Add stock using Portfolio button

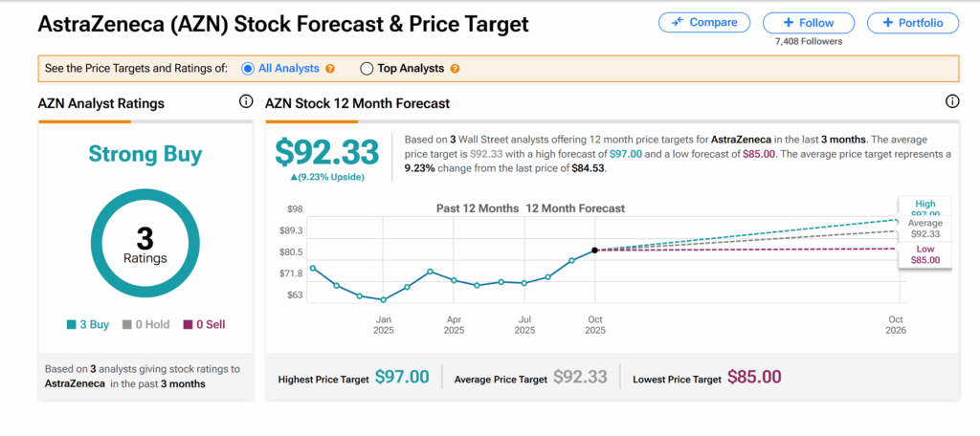tap(905, 23)
